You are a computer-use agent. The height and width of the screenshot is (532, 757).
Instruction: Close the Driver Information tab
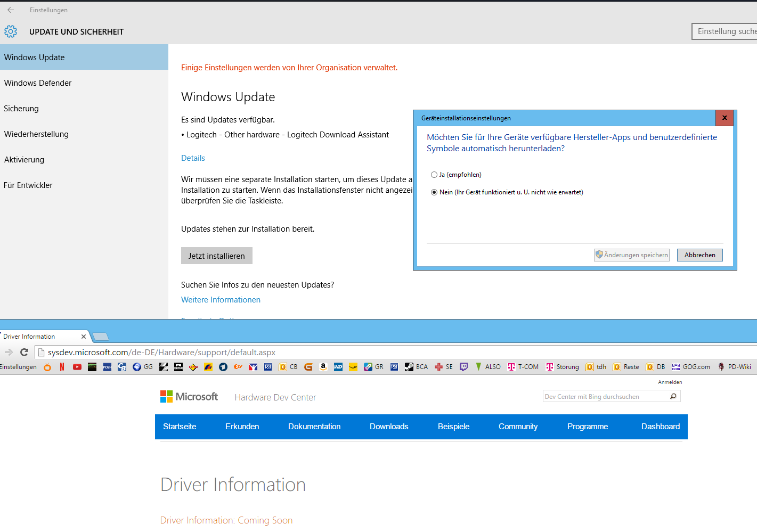tap(84, 337)
